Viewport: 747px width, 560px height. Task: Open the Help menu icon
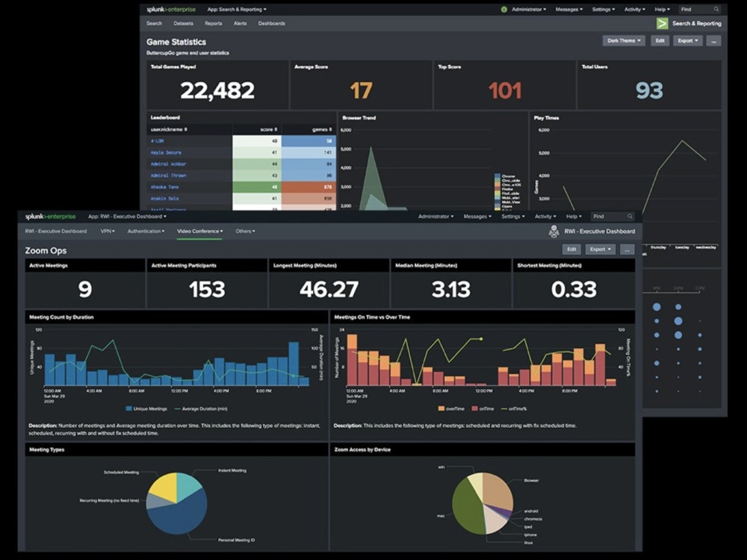660,10
